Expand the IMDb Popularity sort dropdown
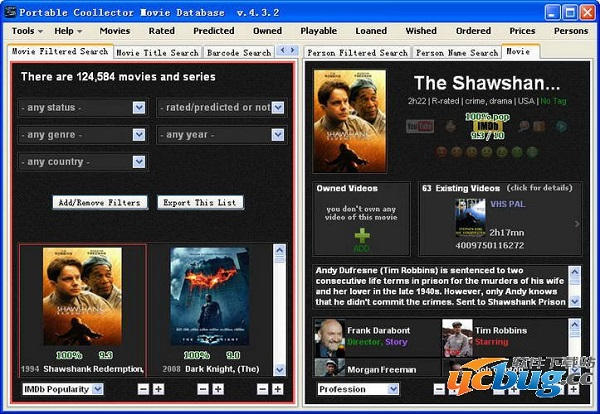The height and width of the screenshot is (414, 600). pos(97,389)
